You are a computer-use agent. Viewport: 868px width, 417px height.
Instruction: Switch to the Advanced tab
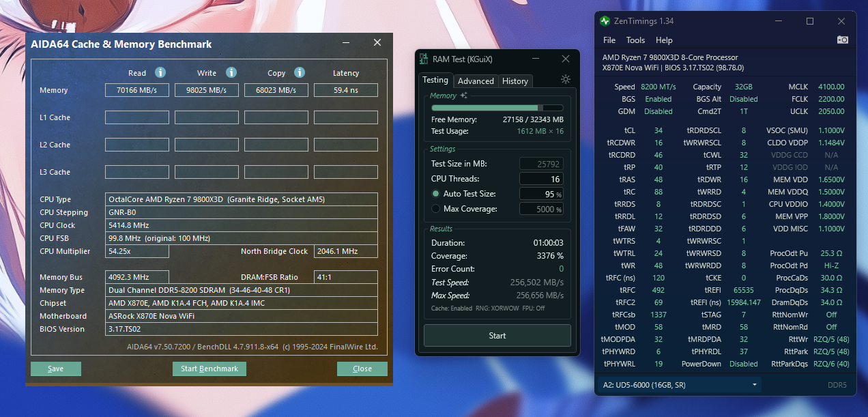(x=476, y=81)
